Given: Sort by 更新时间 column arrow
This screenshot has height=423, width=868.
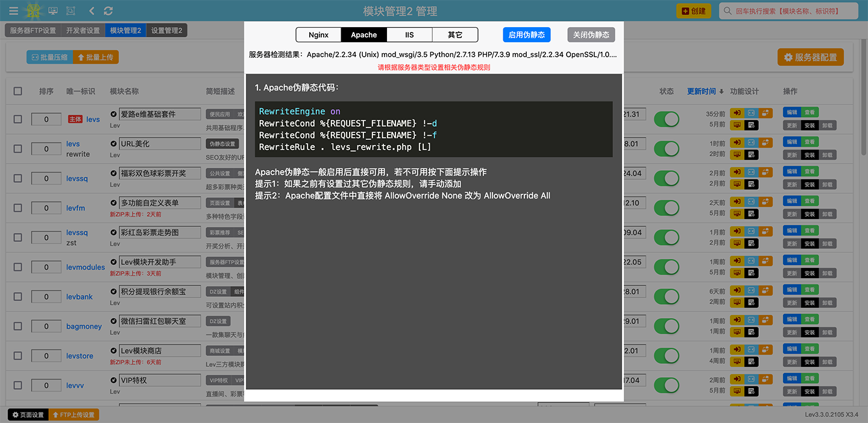Looking at the screenshot, I should coord(722,92).
